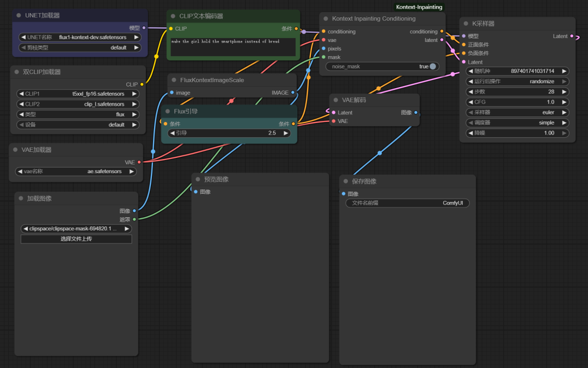Open the clipspace-mask image file dropdown
This screenshot has height=368, width=588.
76,229
